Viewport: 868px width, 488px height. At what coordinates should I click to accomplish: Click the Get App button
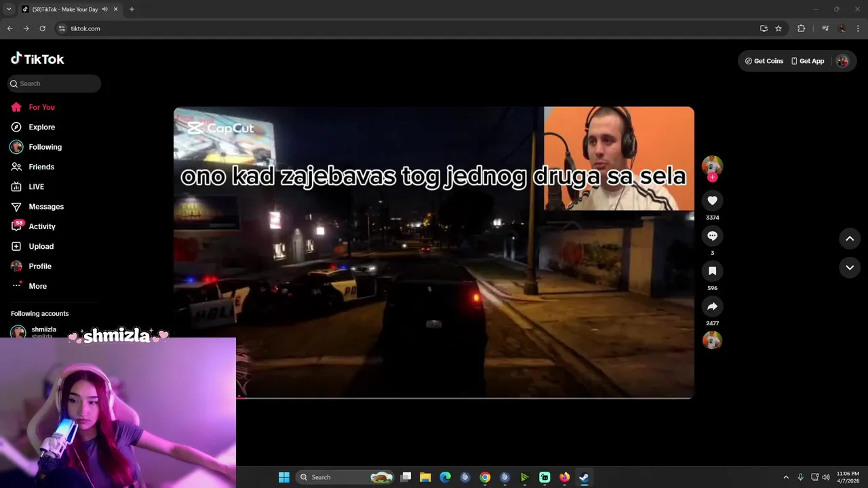pyautogui.click(x=808, y=61)
